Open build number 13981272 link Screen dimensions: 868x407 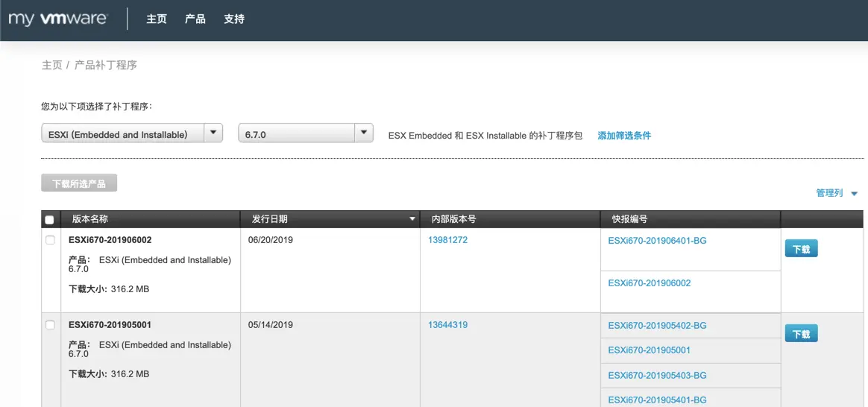click(448, 240)
